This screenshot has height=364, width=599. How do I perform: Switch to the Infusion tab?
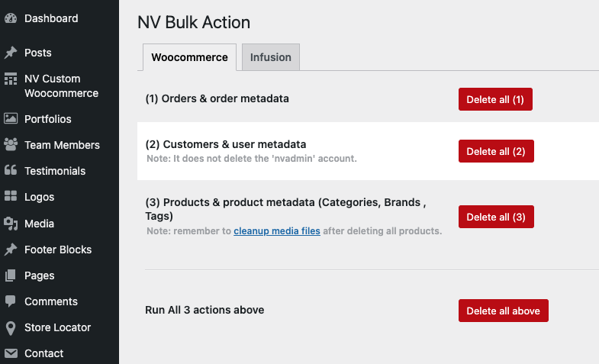point(271,57)
